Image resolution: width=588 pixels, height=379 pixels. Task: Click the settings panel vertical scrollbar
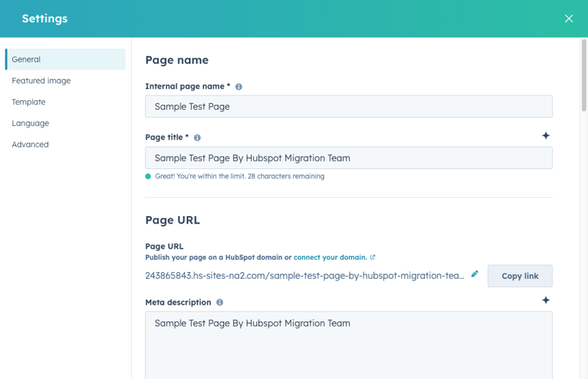pyautogui.click(x=583, y=75)
